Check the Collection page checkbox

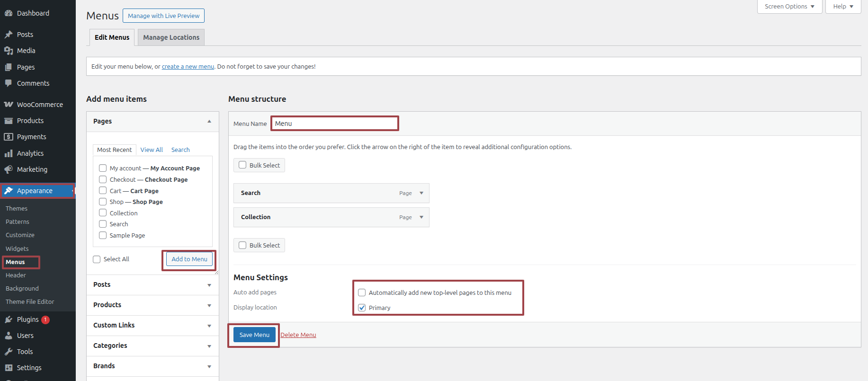pos(103,213)
